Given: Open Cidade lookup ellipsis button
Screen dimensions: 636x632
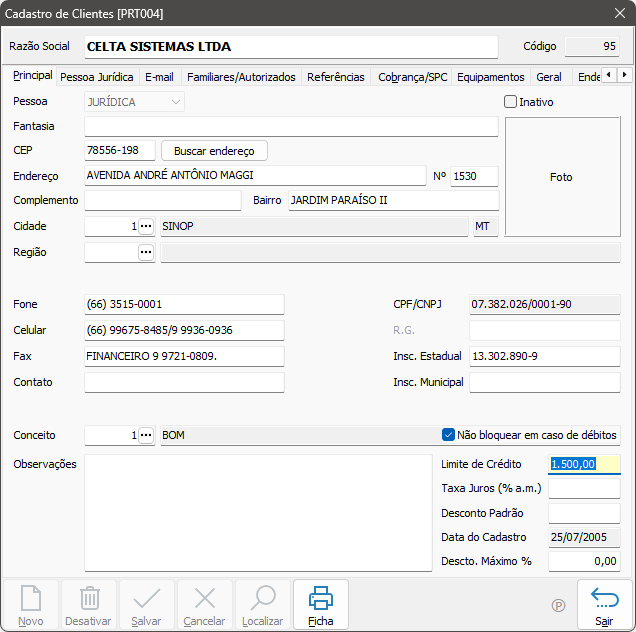Looking at the screenshot, I should click(x=146, y=227).
